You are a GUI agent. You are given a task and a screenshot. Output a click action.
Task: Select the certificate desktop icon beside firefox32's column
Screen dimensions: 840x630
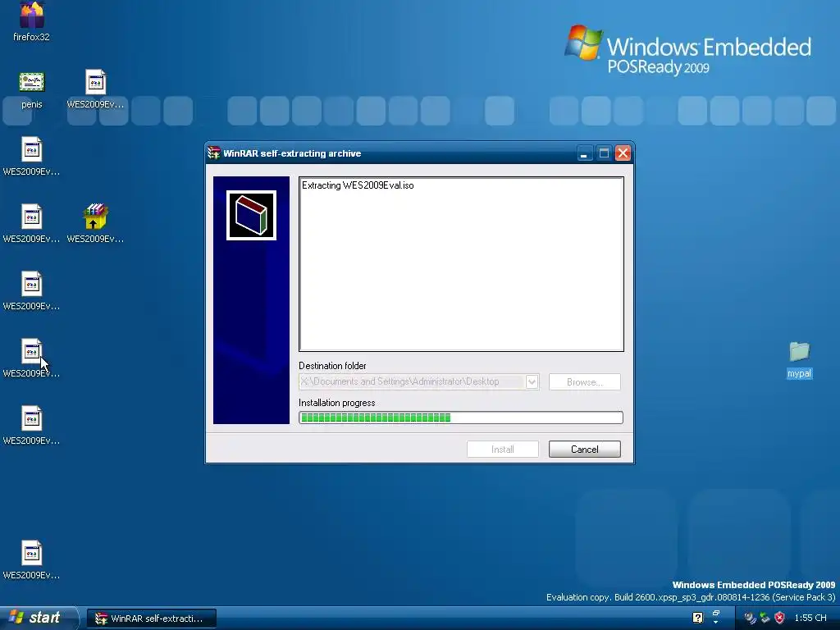pos(32,90)
